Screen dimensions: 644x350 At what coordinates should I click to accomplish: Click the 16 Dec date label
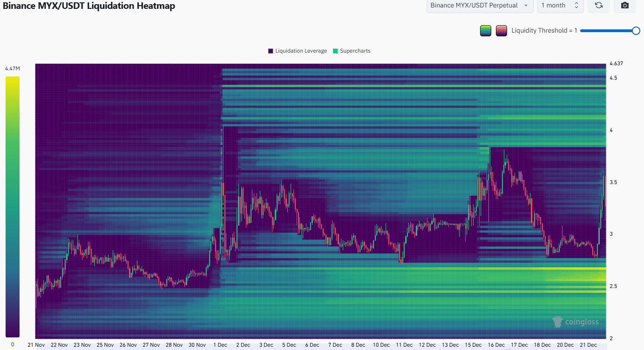[496, 345]
